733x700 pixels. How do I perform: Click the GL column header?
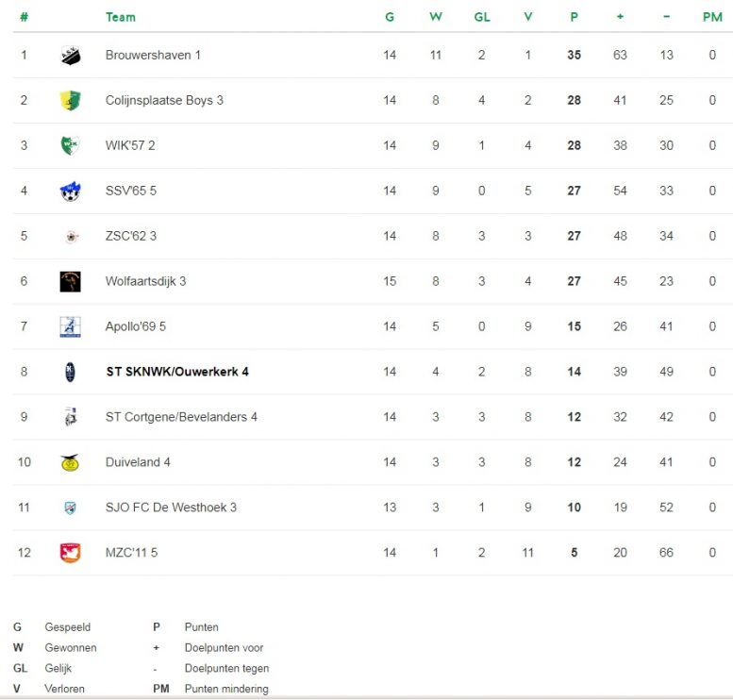pyautogui.click(x=482, y=17)
